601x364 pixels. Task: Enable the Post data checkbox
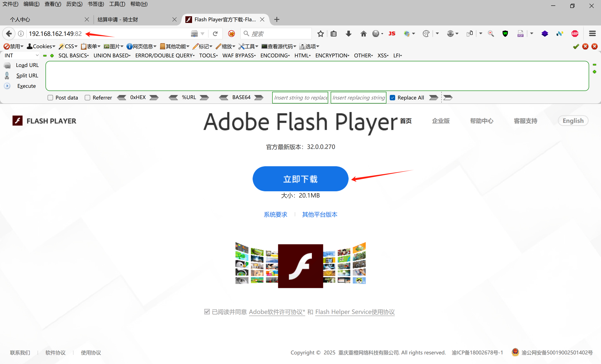(x=50, y=98)
